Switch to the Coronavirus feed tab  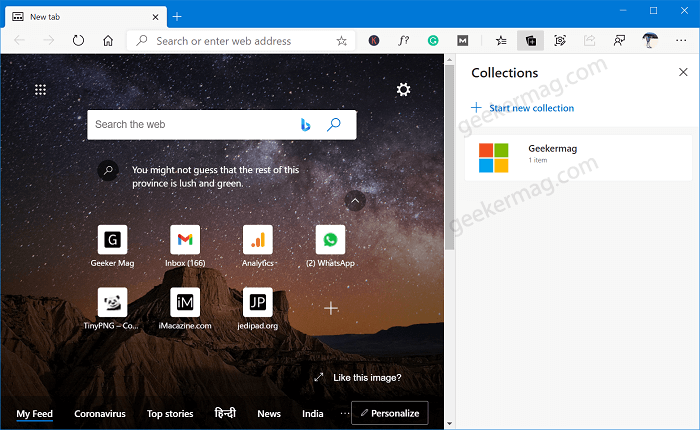[x=100, y=414]
